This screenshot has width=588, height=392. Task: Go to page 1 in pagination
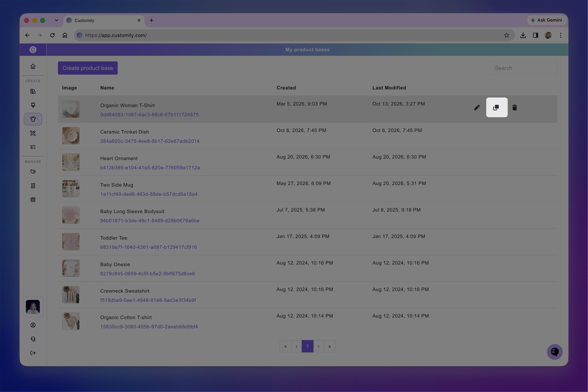coord(307,346)
